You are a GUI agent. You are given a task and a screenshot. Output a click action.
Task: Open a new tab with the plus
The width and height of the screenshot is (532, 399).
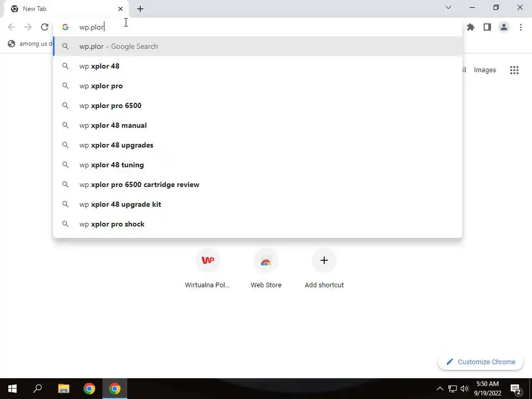pyautogui.click(x=140, y=9)
